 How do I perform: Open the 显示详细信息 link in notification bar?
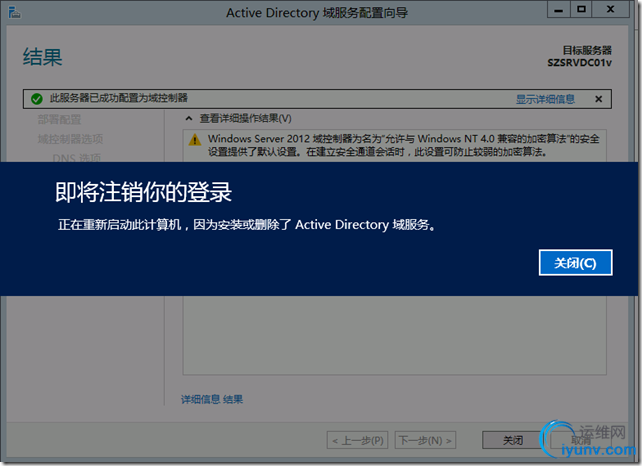[545, 99]
